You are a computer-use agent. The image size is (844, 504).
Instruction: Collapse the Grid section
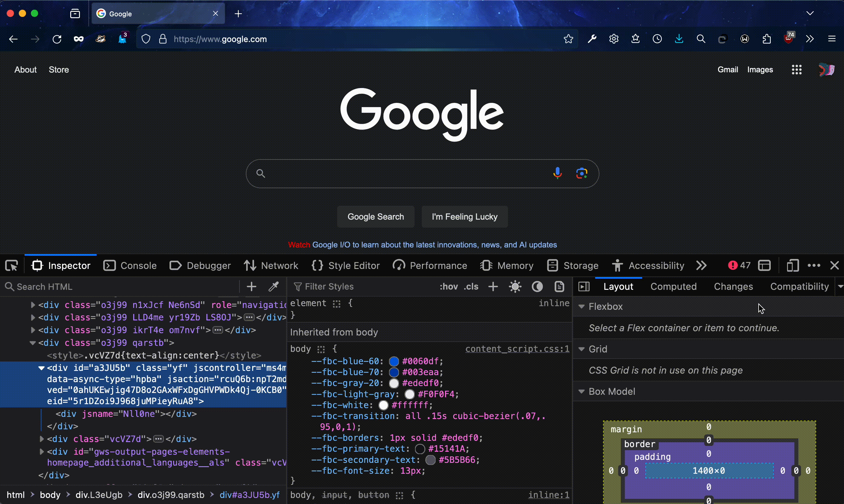coord(581,349)
